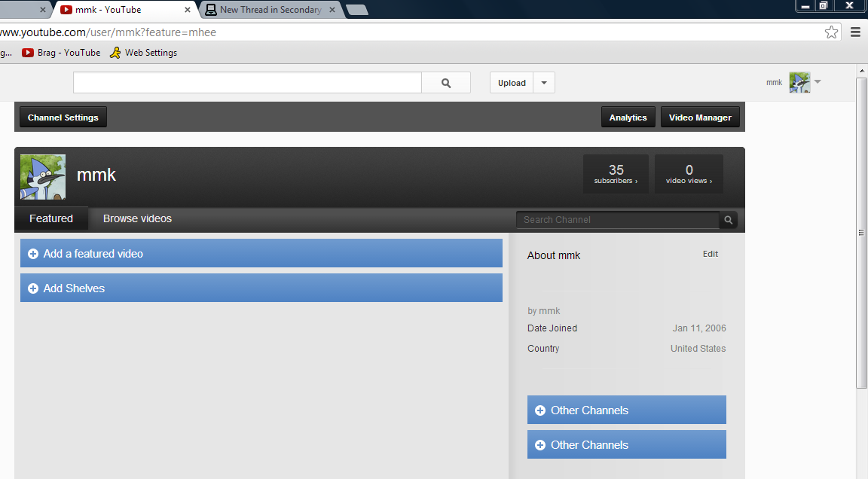Open the Chrome hamburger menu
The image size is (868, 479).
point(855,32)
